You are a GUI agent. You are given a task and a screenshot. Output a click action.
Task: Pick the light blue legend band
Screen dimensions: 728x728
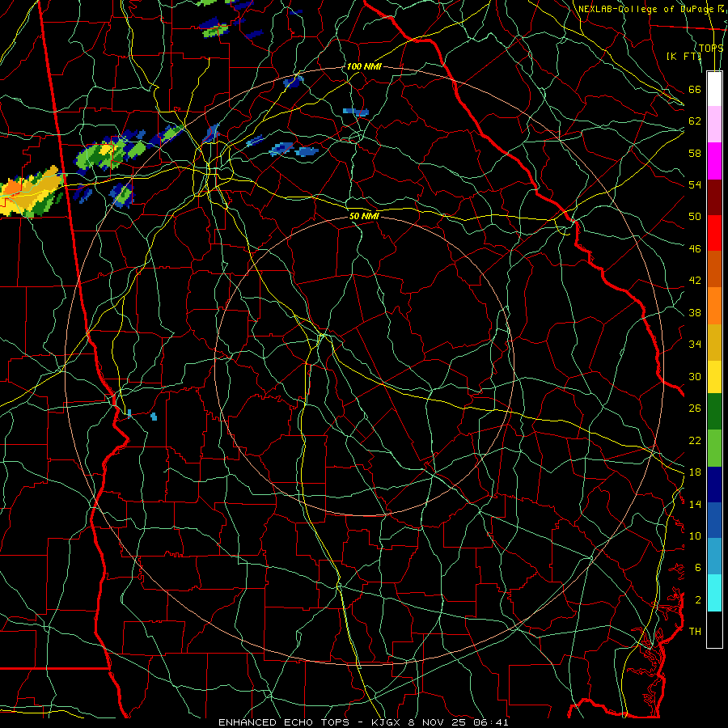click(x=714, y=557)
